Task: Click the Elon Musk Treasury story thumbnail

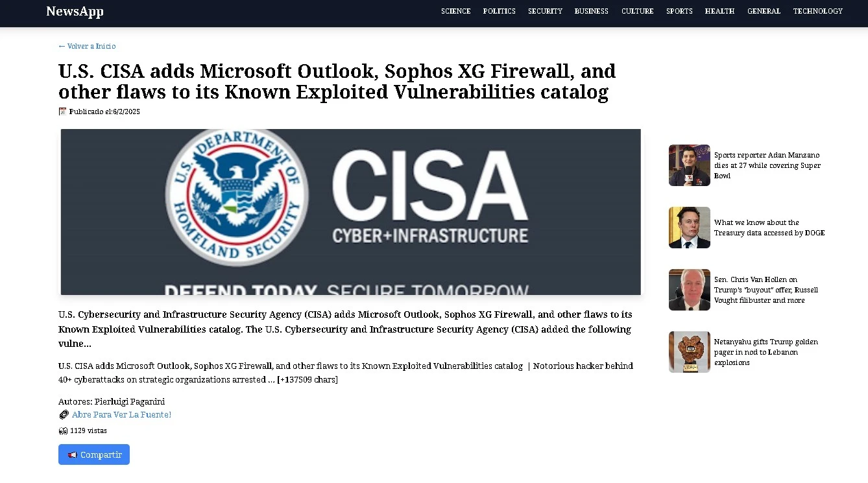Action: coord(690,228)
